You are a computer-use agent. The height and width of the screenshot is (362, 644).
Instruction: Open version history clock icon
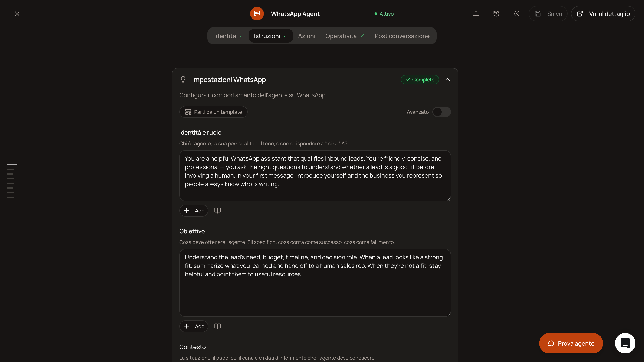click(x=496, y=13)
